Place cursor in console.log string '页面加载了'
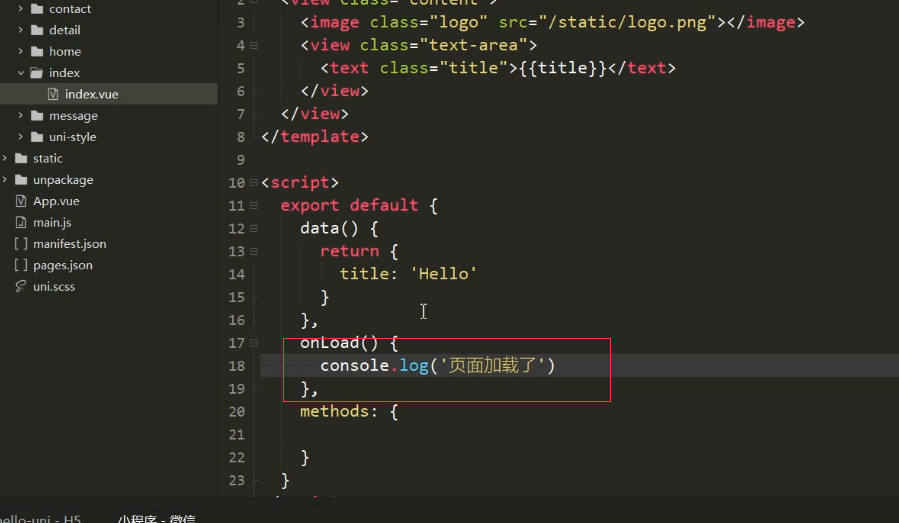This screenshot has width=899, height=523. click(492, 365)
